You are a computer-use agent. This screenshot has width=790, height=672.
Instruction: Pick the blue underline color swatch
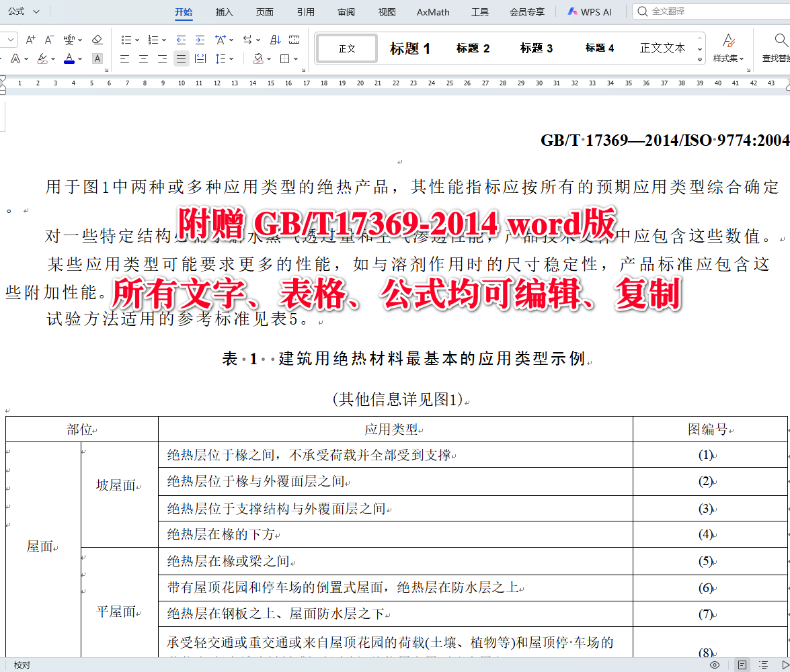pyautogui.click(x=69, y=62)
